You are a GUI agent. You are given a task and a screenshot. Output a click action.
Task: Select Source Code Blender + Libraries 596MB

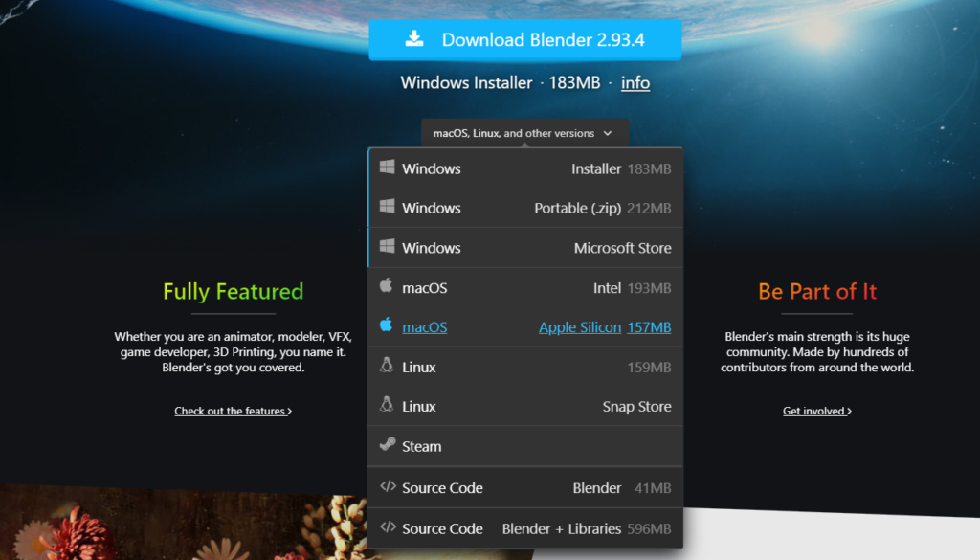coord(525,528)
